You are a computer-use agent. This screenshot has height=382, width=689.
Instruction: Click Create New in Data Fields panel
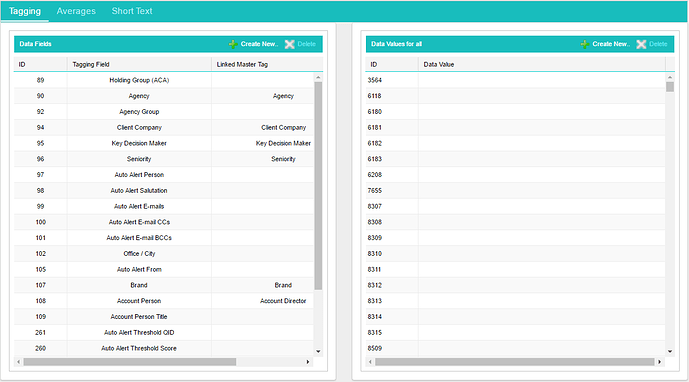click(259, 44)
